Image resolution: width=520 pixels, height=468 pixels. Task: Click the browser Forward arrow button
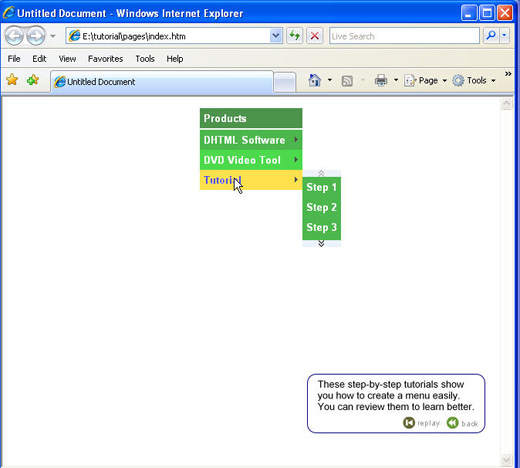click(x=36, y=36)
